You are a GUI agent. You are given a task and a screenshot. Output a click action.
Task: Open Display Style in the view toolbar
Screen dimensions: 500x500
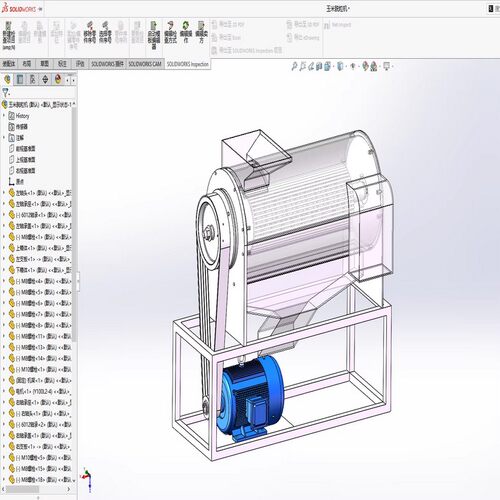(340, 66)
